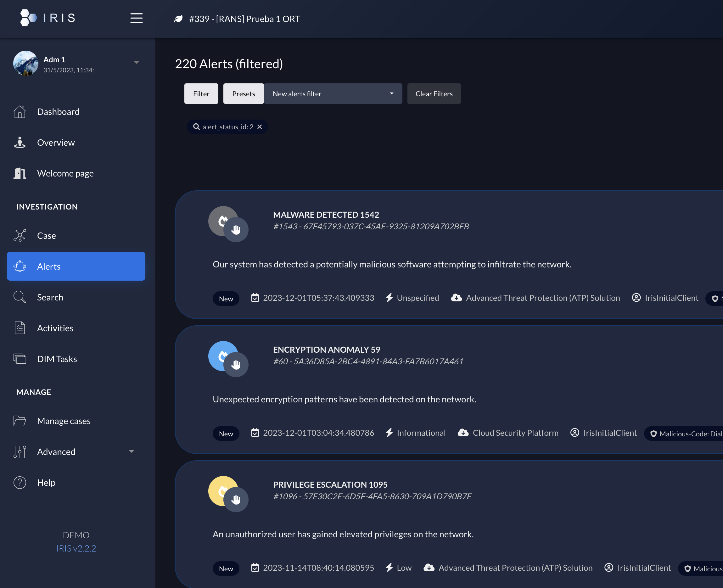Image resolution: width=723 pixels, height=588 pixels.
Task: Toggle the hamburger sidebar menu
Action: [x=136, y=18]
